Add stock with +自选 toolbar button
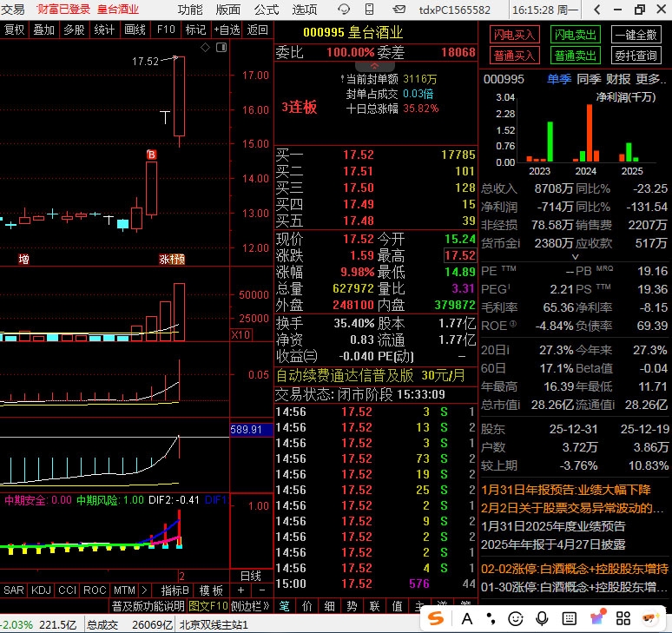The height and width of the screenshot is (633, 672). coord(227,30)
